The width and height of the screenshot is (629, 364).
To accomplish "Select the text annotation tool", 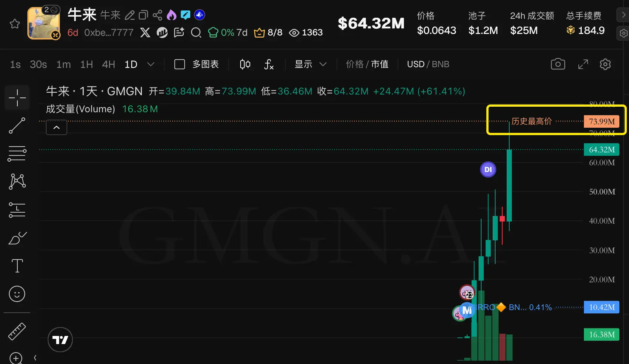I will click(x=17, y=266).
